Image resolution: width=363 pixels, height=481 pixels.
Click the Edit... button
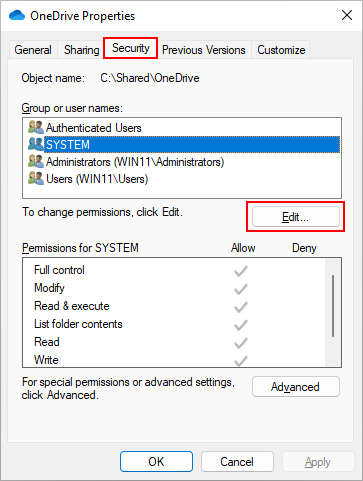296,217
